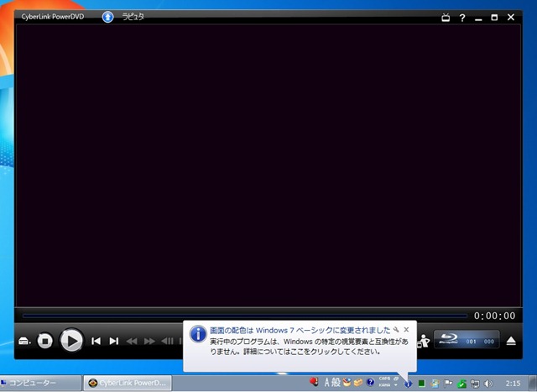
Task: Toggle CAPS lock indicator in language bar
Action: tap(384, 379)
